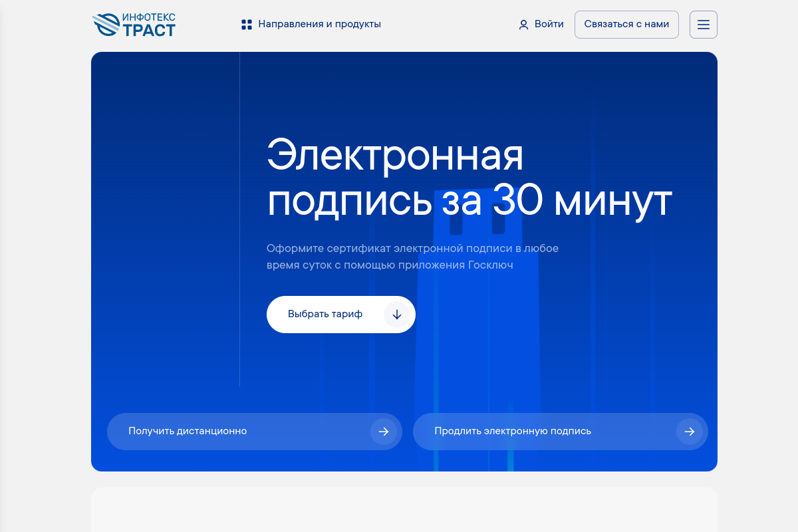This screenshot has width=798, height=532.
Task: Open the hamburger menu
Action: click(x=704, y=25)
